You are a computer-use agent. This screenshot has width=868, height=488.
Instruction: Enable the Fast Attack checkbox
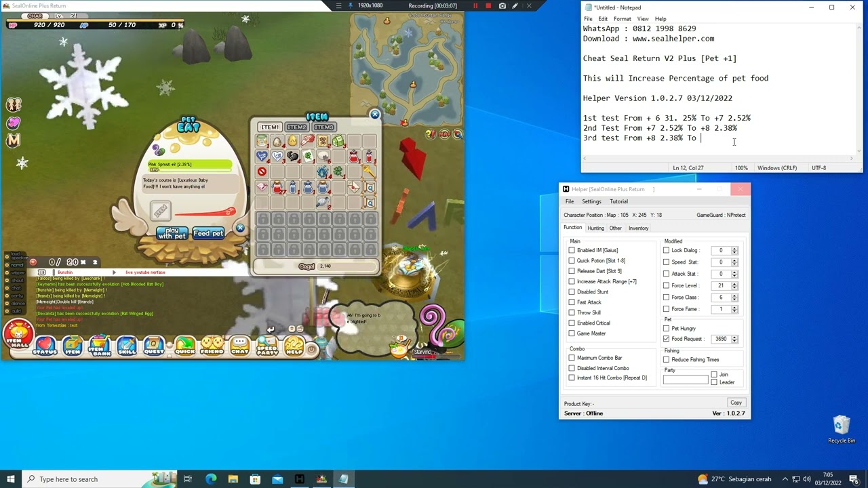[572, 302]
